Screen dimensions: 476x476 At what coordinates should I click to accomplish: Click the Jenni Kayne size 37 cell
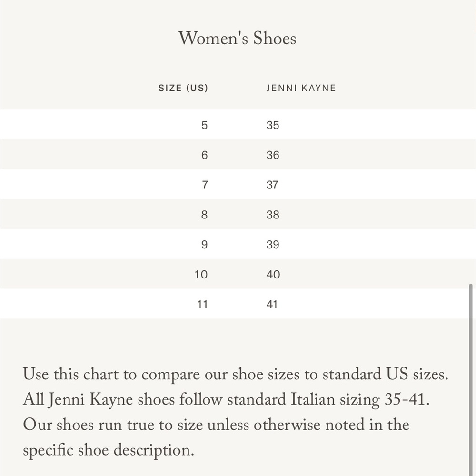[x=272, y=185]
